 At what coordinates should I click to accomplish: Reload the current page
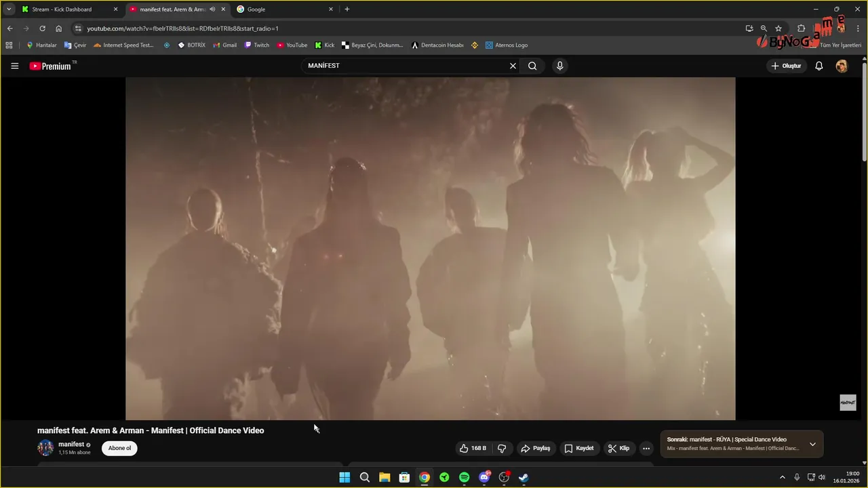[x=42, y=28]
